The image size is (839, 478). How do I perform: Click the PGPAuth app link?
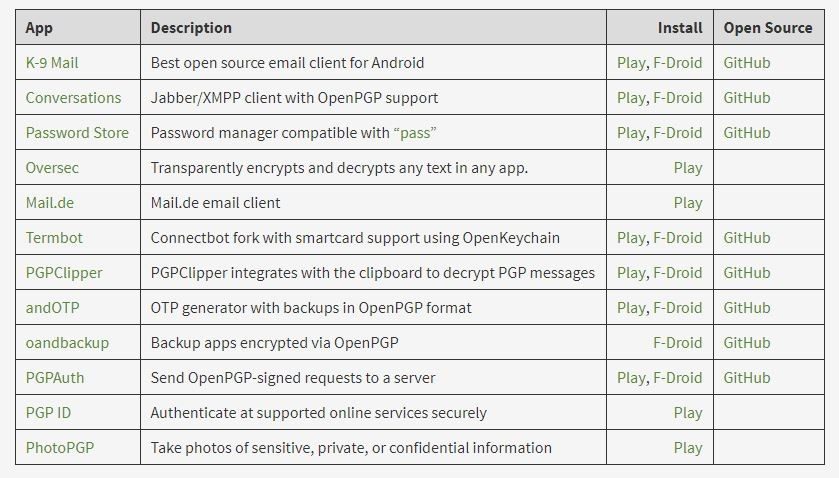pos(58,378)
